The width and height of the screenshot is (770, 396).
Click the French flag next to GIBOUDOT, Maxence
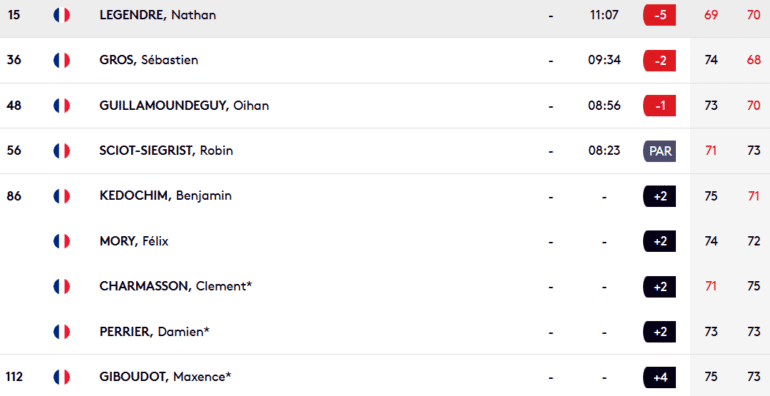coord(61,377)
